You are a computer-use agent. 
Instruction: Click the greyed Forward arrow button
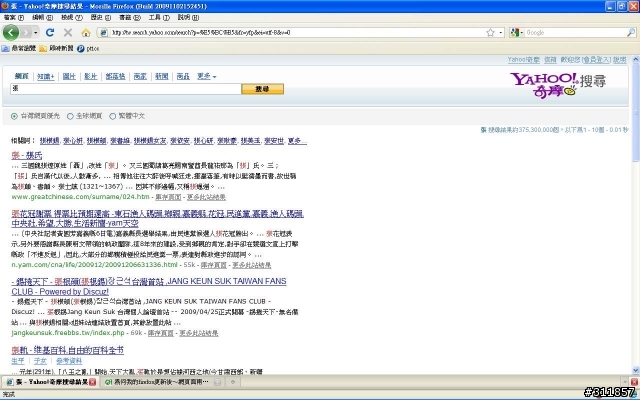point(26,32)
